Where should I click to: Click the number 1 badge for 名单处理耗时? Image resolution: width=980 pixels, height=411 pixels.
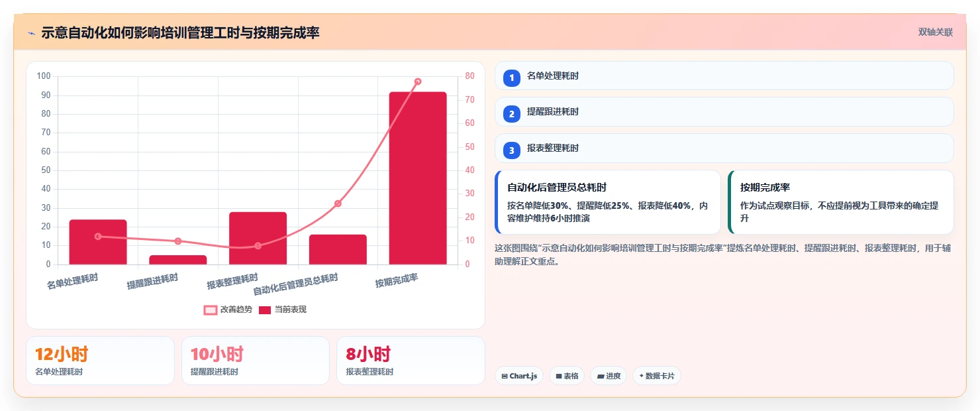[x=512, y=78]
